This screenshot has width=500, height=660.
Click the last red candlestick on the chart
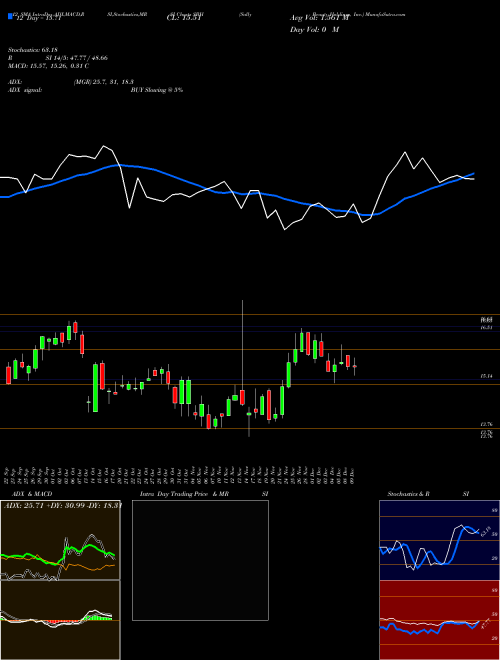(355, 367)
